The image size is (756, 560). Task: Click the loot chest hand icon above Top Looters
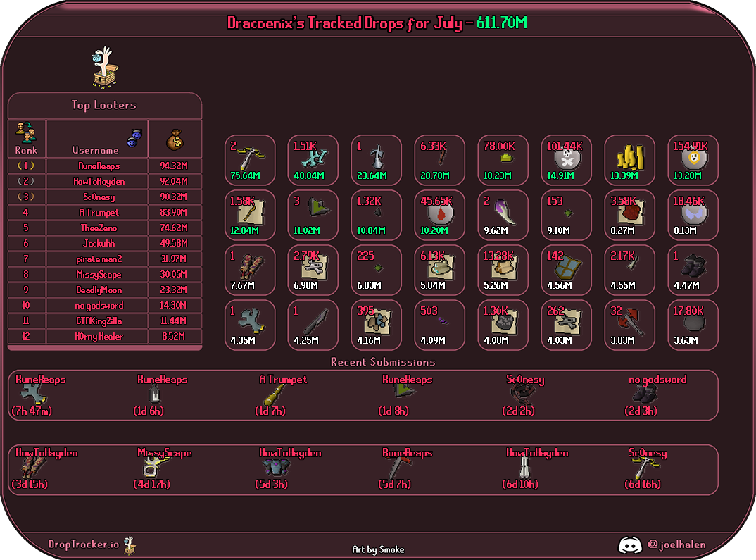[105, 67]
